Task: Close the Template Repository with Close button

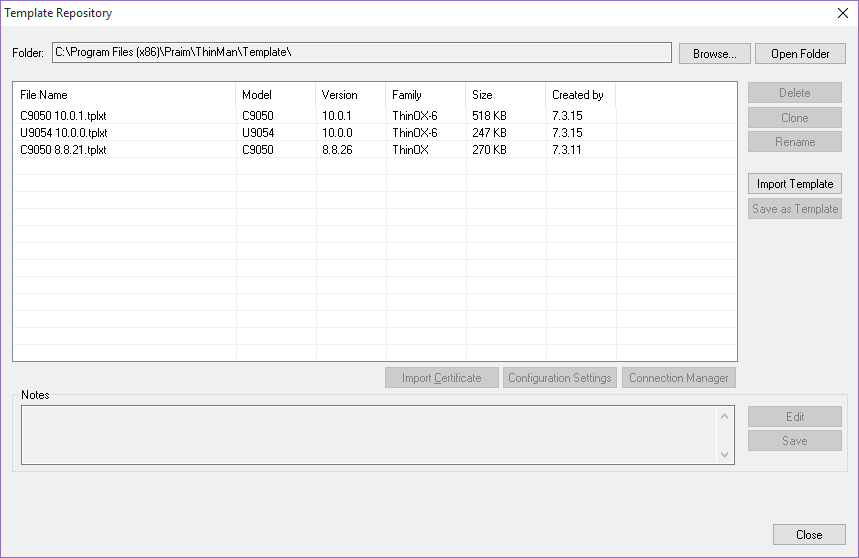Action: point(808,535)
